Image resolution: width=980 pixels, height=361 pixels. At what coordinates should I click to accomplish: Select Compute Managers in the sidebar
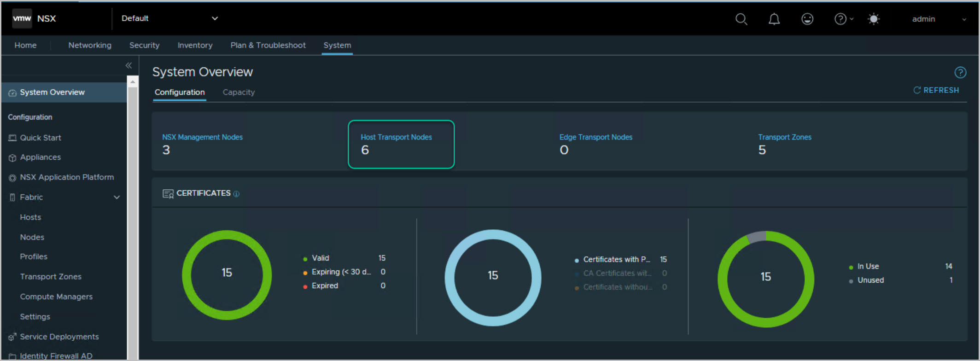pyautogui.click(x=56, y=297)
